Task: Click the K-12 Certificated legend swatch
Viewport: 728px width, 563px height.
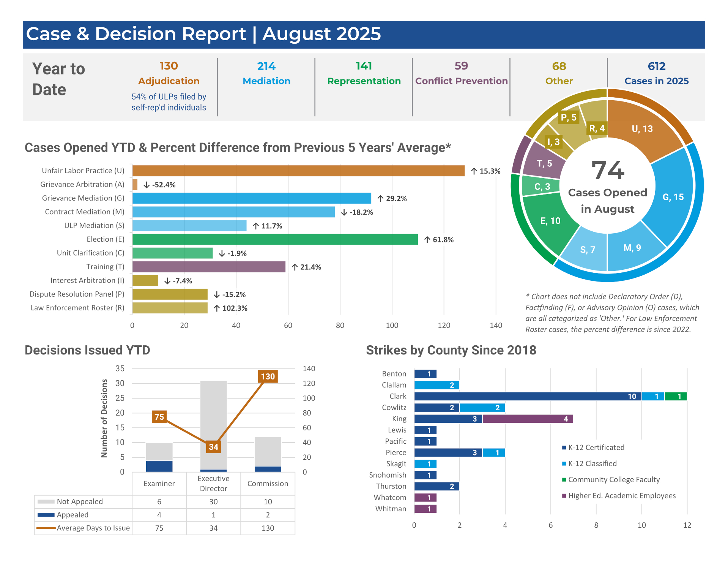Action: (564, 448)
